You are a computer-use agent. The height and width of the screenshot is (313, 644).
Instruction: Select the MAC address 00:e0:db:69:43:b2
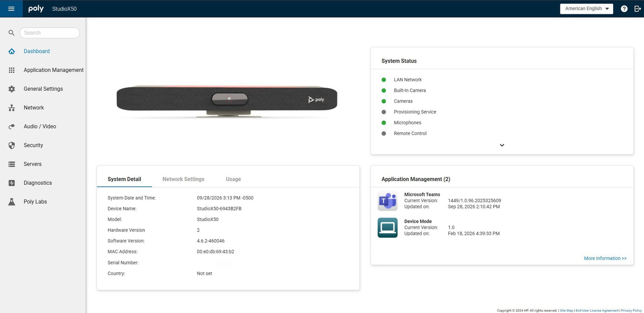point(215,252)
